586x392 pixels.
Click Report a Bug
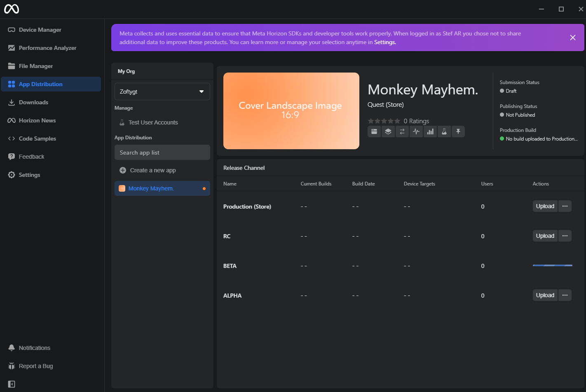(x=51, y=366)
